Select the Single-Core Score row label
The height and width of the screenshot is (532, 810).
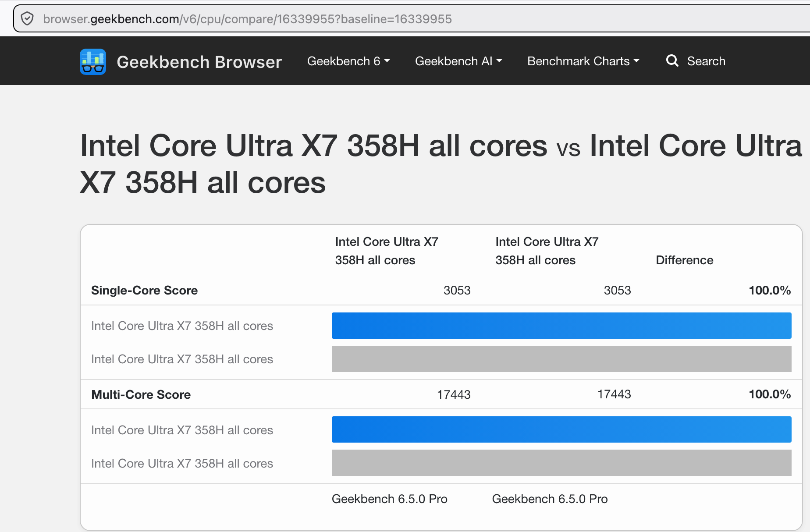(144, 290)
